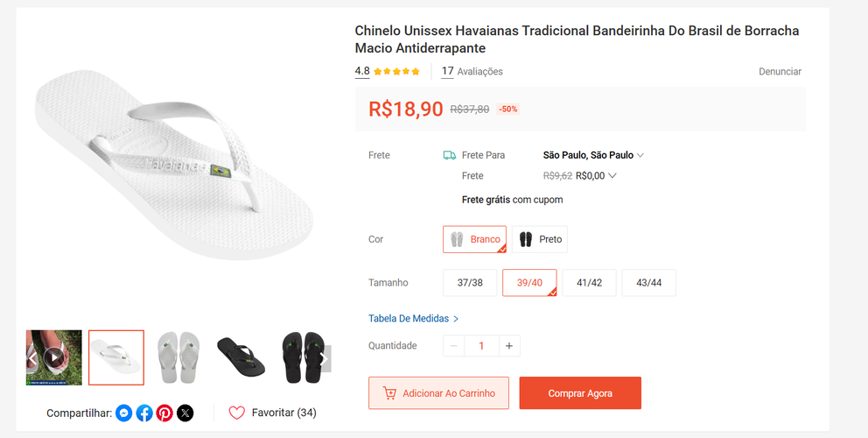The width and height of the screenshot is (868, 438).
Task: Show next thumbnails with right arrow
Action: pyautogui.click(x=323, y=357)
